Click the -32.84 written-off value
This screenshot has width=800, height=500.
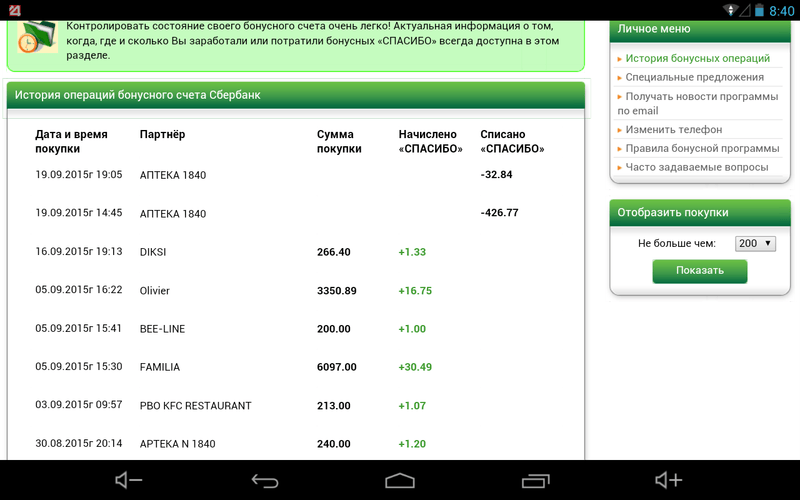[x=496, y=174]
